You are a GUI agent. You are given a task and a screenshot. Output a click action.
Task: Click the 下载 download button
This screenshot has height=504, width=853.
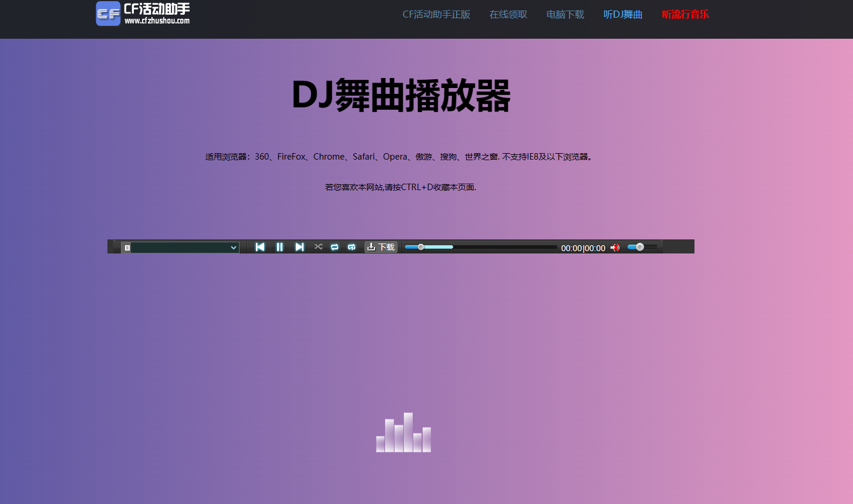(x=381, y=247)
